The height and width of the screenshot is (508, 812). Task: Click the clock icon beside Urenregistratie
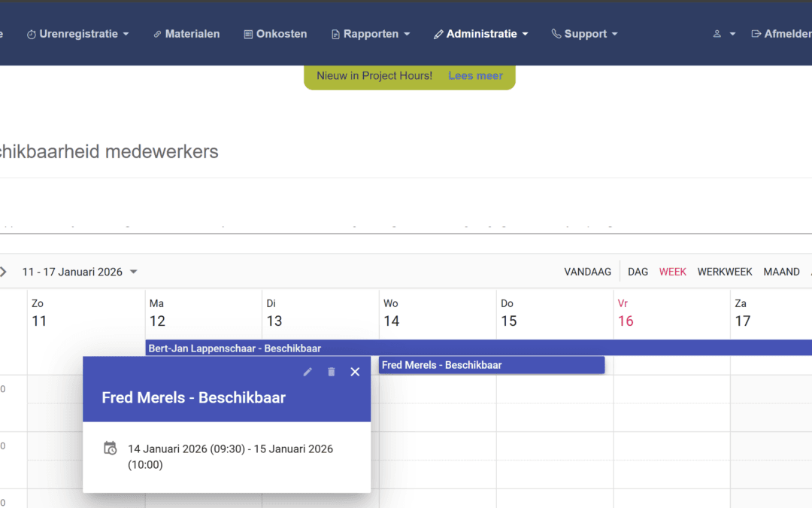(31, 33)
